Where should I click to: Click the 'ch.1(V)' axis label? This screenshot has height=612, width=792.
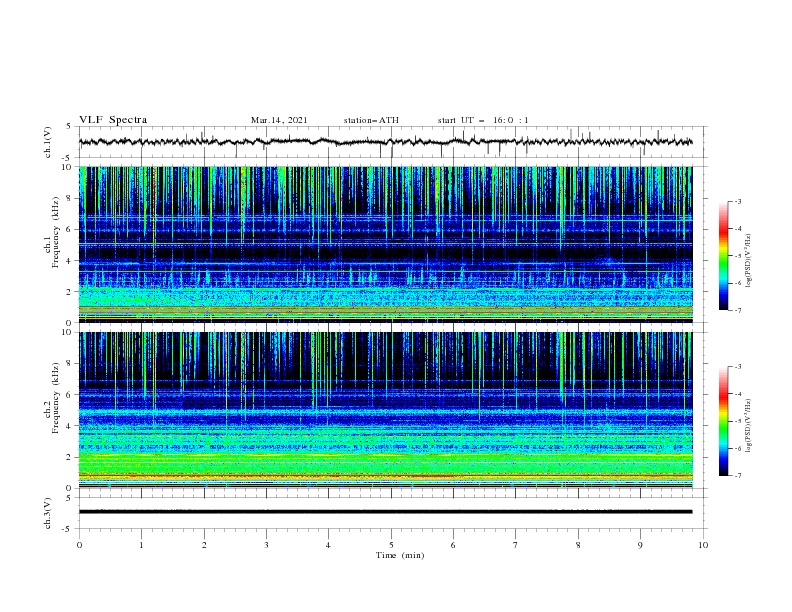(48, 142)
